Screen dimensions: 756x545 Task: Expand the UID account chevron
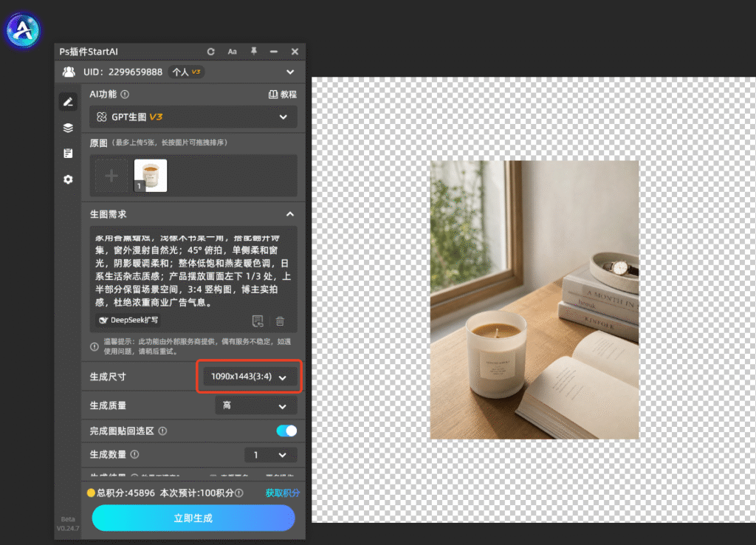(x=289, y=72)
